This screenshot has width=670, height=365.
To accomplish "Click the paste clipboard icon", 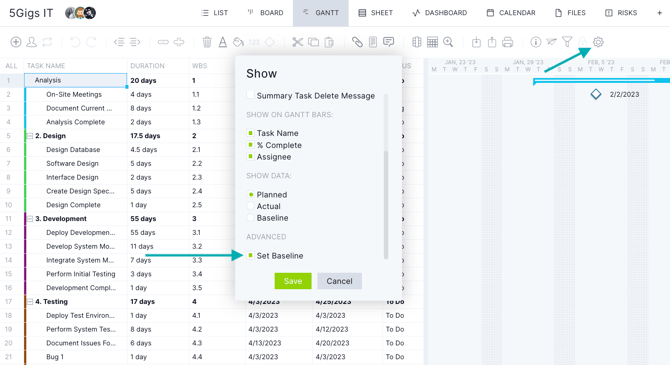I will [329, 42].
